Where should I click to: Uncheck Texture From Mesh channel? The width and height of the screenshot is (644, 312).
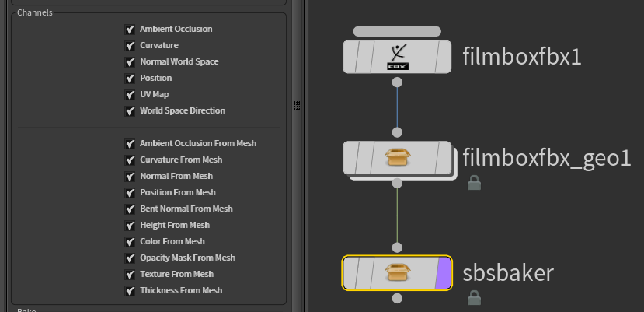click(x=130, y=275)
